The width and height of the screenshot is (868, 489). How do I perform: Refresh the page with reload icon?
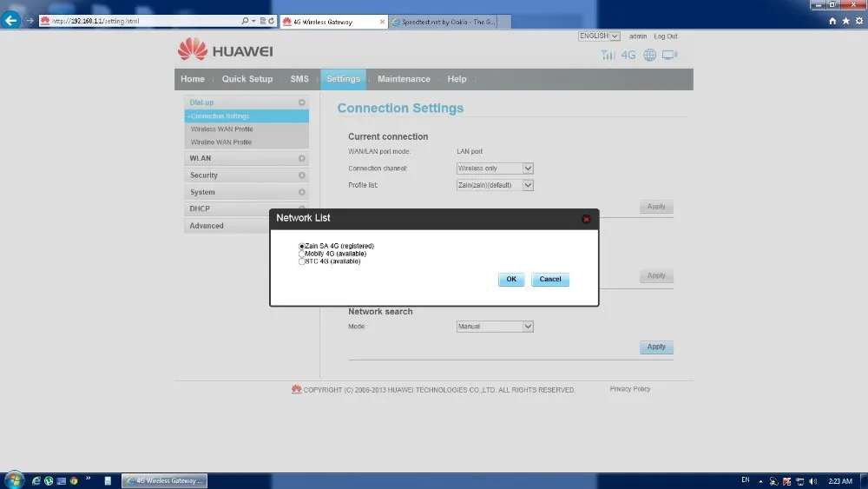click(271, 21)
